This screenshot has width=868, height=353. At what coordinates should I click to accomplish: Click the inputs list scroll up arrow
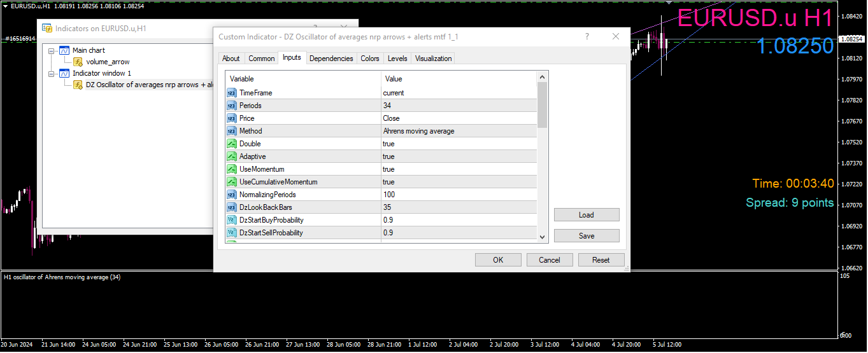click(543, 77)
